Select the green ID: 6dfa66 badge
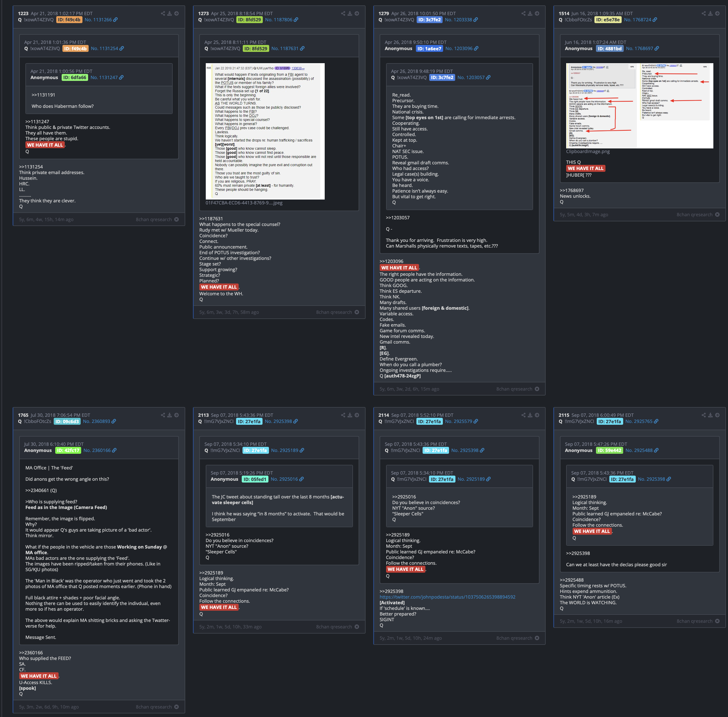Image resolution: width=728 pixels, height=717 pixels. 74,78
